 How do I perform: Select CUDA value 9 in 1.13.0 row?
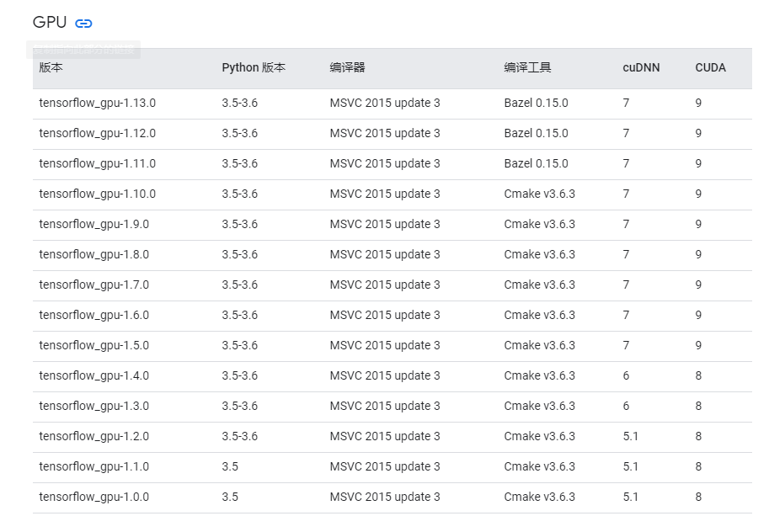click(698, 103)
